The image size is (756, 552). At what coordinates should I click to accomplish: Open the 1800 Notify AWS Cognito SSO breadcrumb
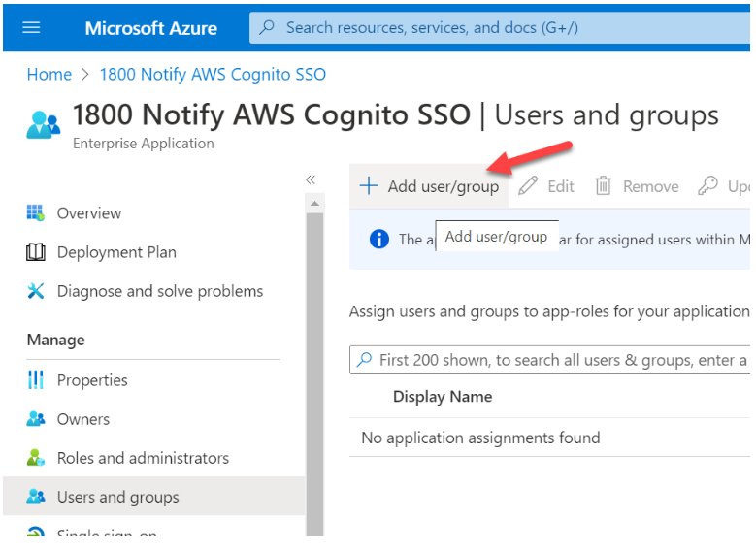213,75
